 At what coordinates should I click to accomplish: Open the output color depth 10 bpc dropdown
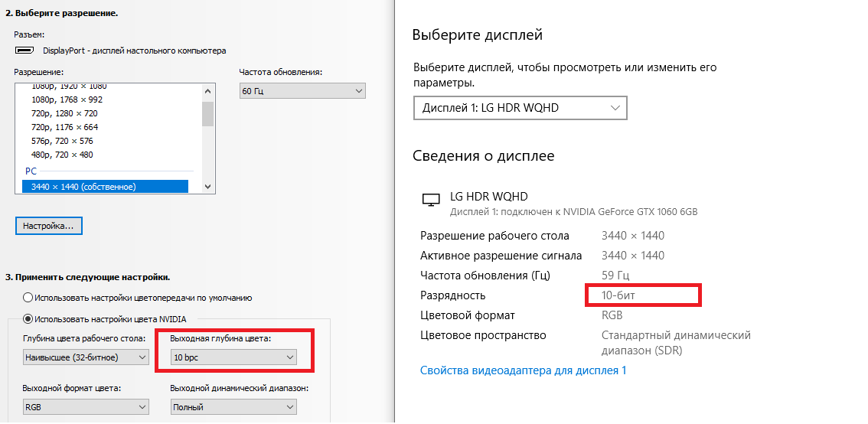click(x=233, y=357)
